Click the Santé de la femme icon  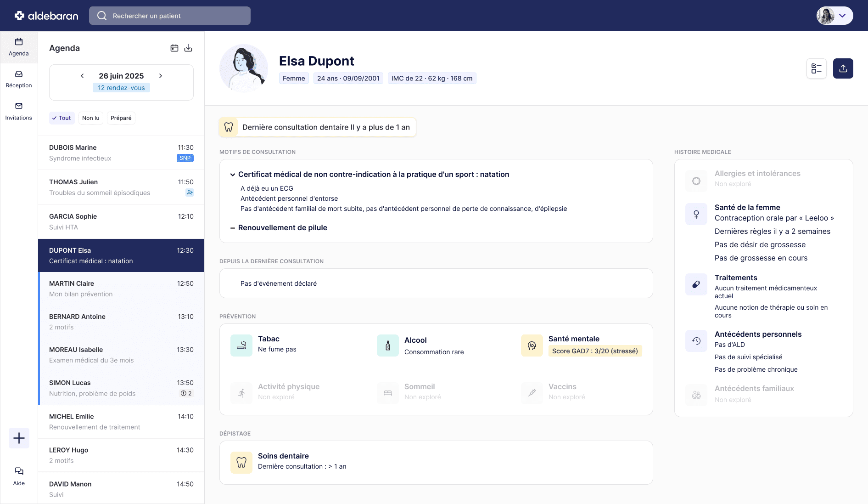coord(696,214)
